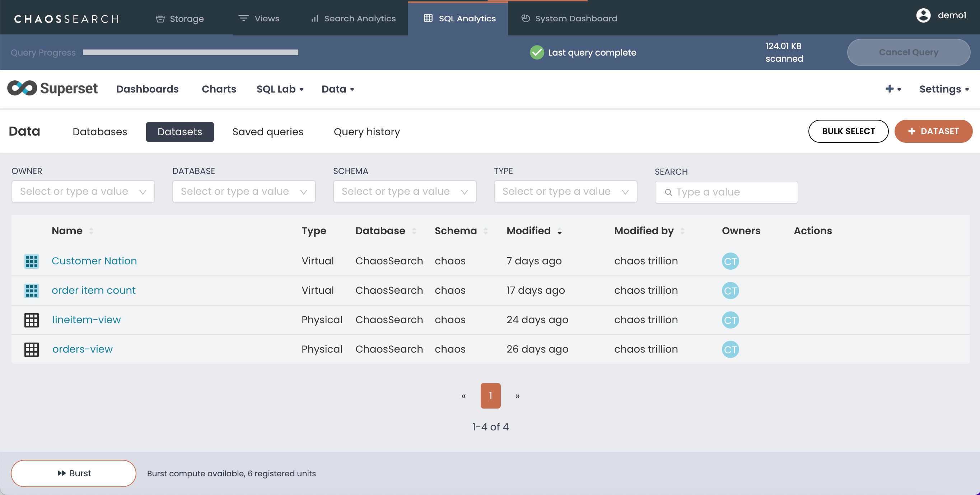
Task: Click the SQL Analytics table icon
Action: tap(428, 18)
